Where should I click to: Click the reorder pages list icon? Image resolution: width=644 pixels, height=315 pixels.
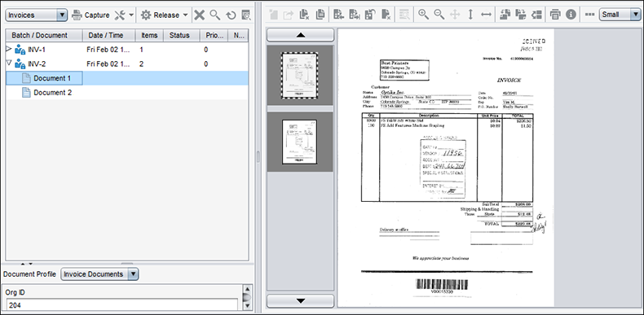(x=536, y=15)
